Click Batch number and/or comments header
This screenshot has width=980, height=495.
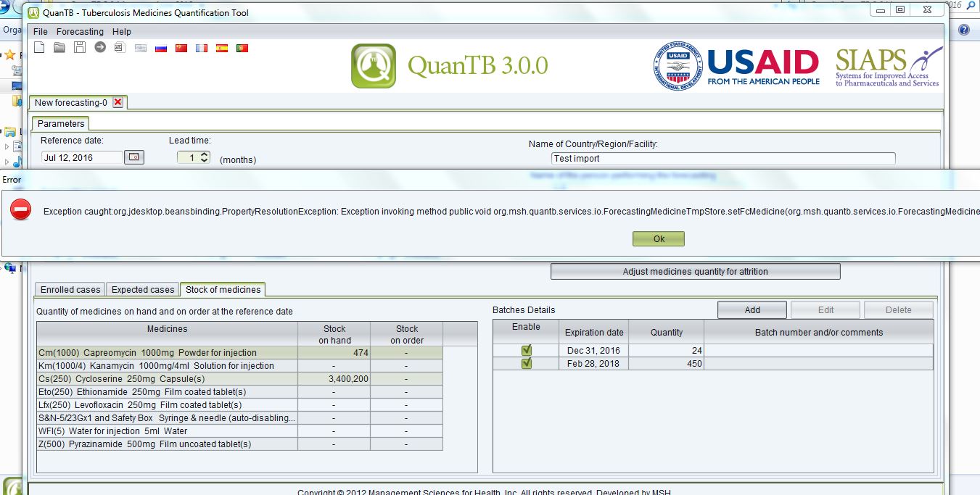pyautogui.click(x=819, y=332)
